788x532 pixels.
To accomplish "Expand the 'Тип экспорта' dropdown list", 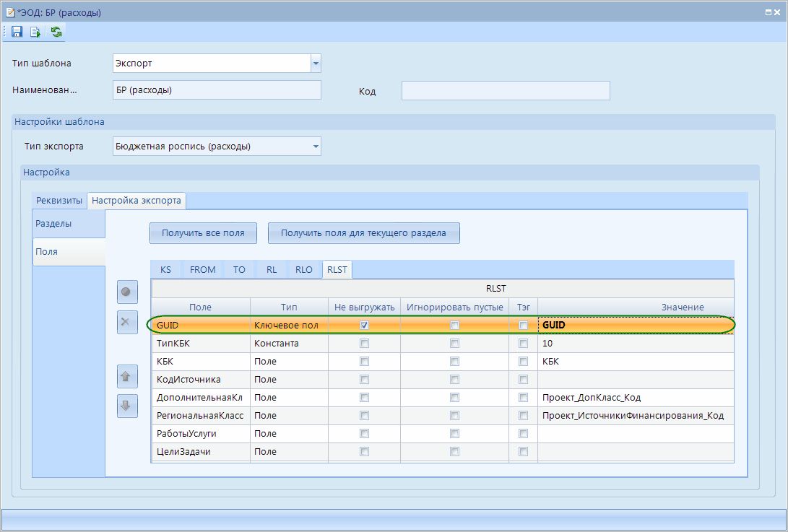I will click(x=316, y=147).
